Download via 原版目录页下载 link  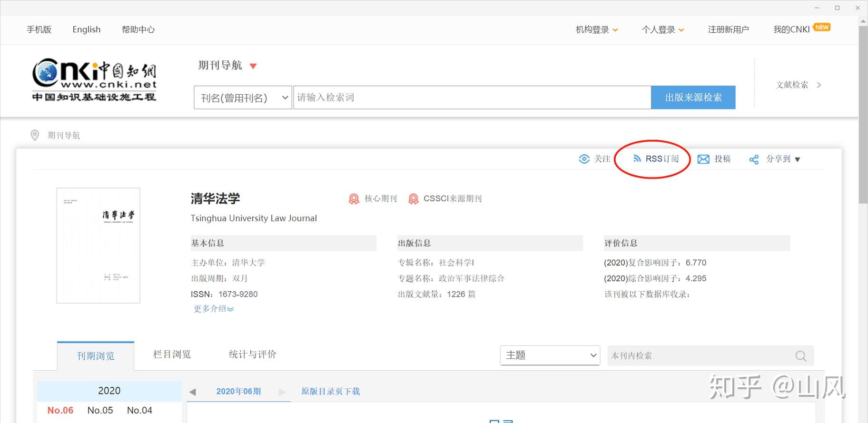click(x=330, y=392)
